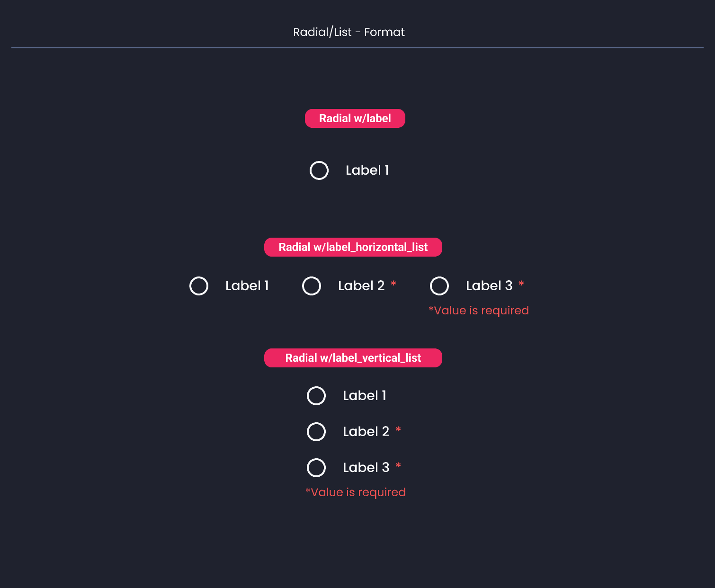Click the red asterisk beside horizontal Label 3
Screen dimensions: 715x588
(x=521, y=284)
